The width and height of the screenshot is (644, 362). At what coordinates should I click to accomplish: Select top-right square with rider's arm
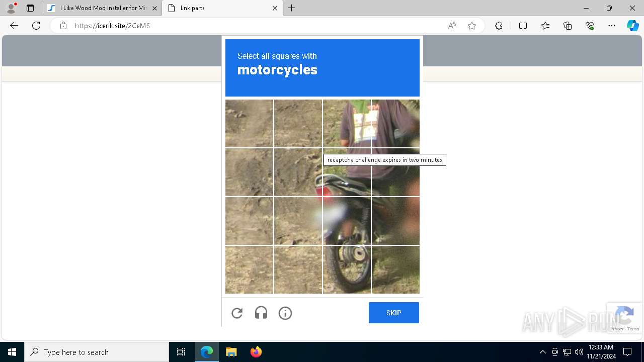(395, 123)
